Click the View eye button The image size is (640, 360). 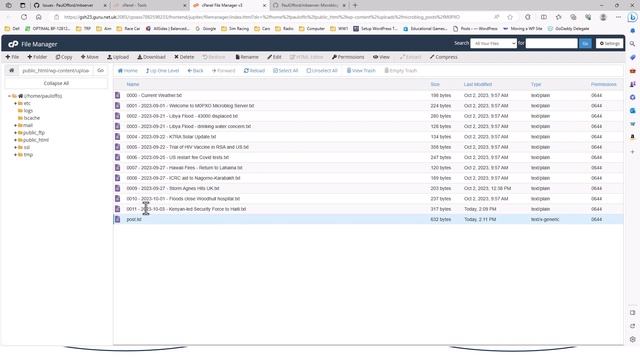click(381, 57)
